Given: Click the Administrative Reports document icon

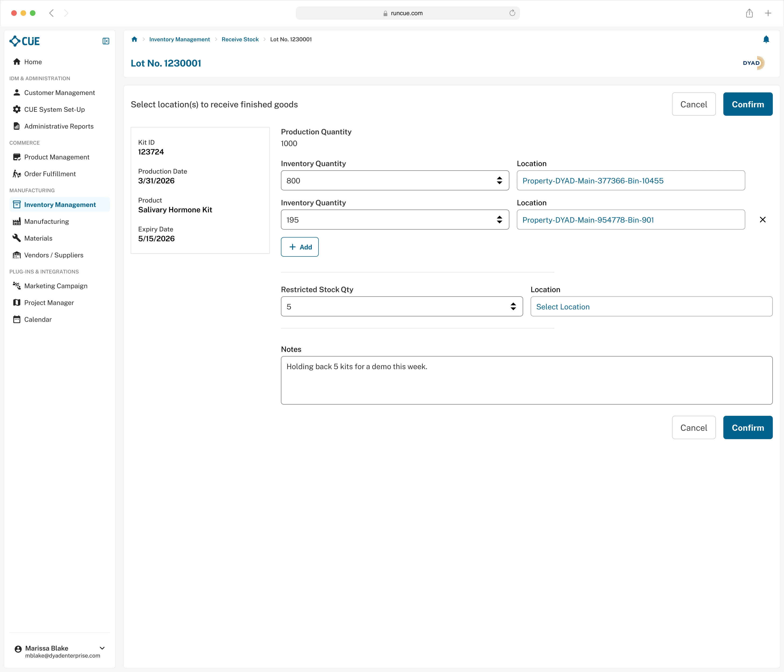Looking at the screenshot, I should (17, 126).
